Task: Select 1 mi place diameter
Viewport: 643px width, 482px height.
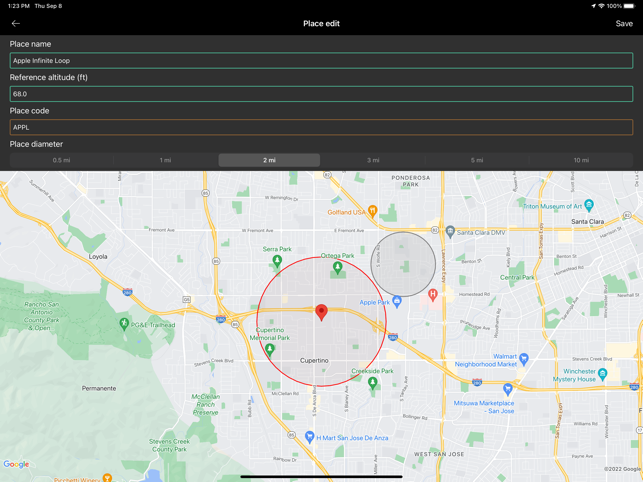Action: click(165, 160)
